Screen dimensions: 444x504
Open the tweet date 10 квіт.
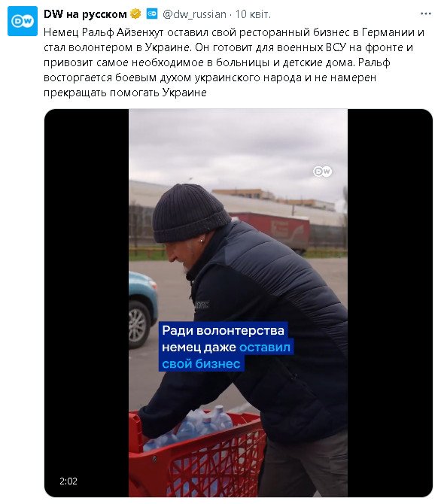click(x=253, y=14)
